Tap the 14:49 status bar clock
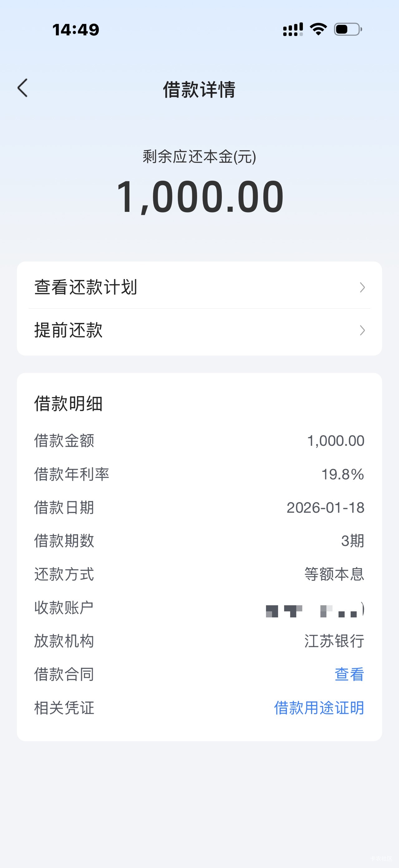 click(x=76, y=30)
